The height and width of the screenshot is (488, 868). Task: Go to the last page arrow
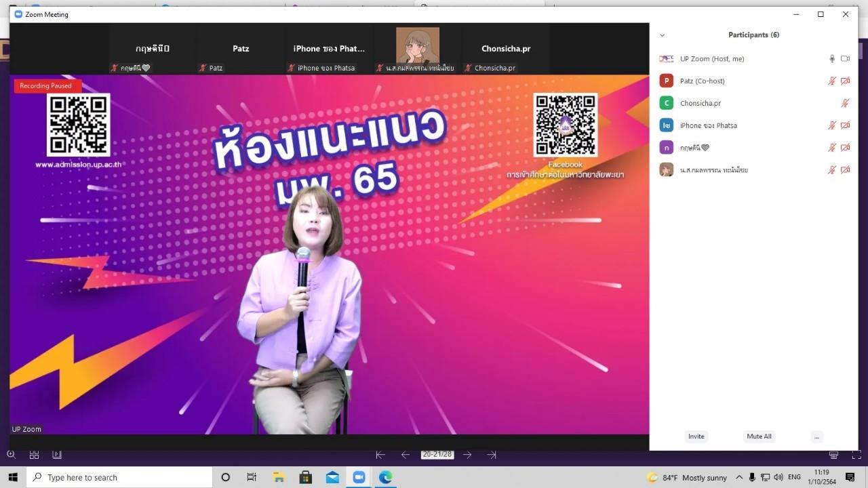[x=492, y=455]
